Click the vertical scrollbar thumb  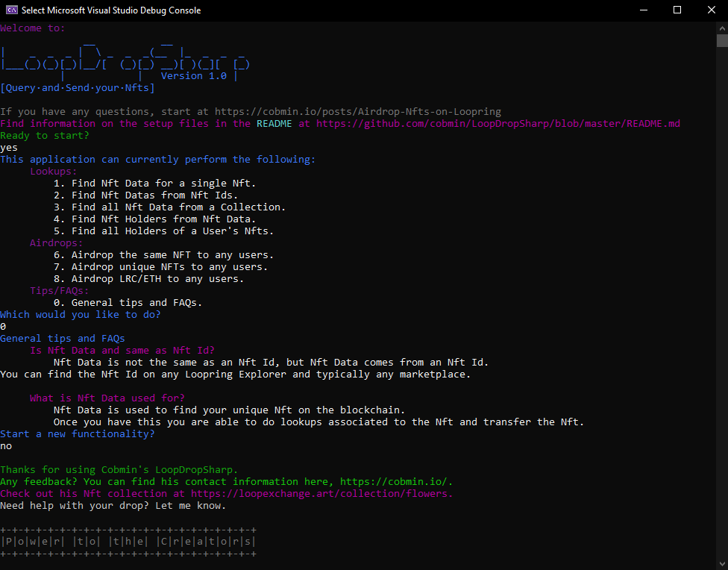pyautogui.click(x=722, y=40)
